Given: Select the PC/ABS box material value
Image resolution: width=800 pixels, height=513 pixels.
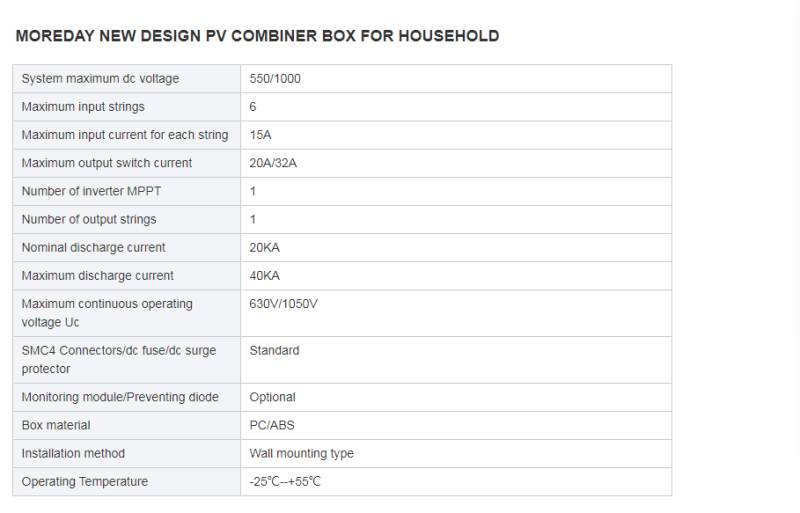Looking at the screenshot, I should tap(272, 425).
